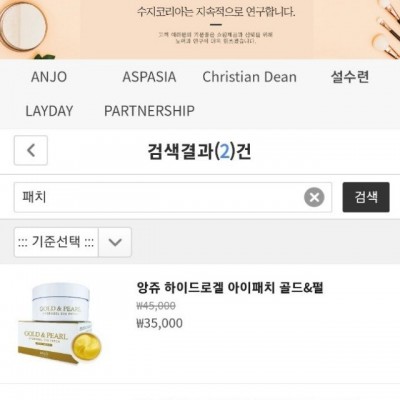The height and width of the screenshot is (400, 400).
Task: Open the ASPASIA brand category
Action: pyautogui.click(x=149, y=77)
